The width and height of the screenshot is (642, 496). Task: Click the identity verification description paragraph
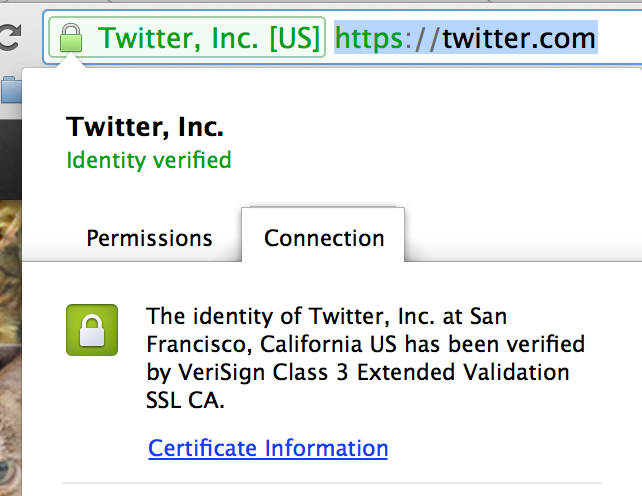[365, 358]
